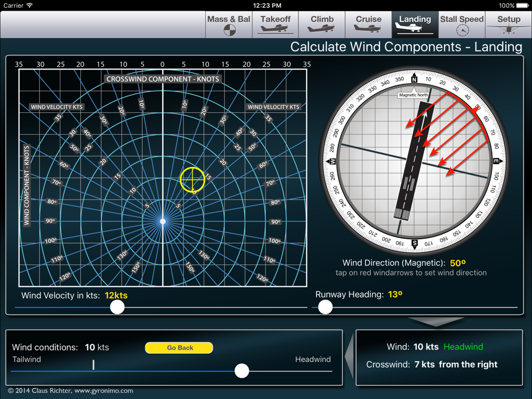The width and height of the screenshot is (532, 399).
Task: Tap the W marker on compass
Action: [x=331, y=161]
